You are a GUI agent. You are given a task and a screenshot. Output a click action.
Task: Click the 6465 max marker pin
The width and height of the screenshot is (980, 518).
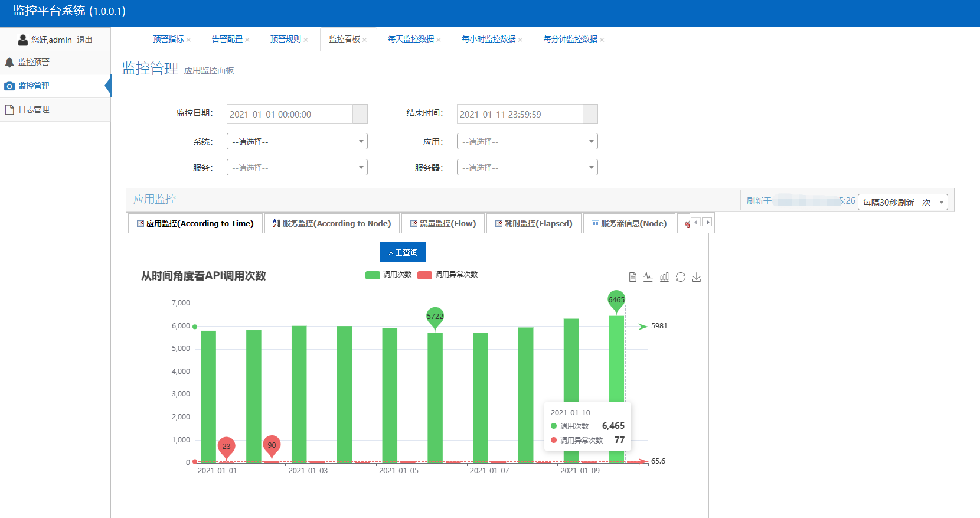[x=616, y=301]
